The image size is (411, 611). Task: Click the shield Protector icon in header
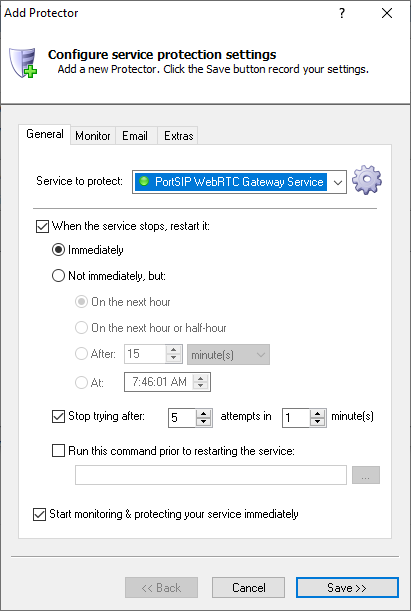tap(23, 62)
